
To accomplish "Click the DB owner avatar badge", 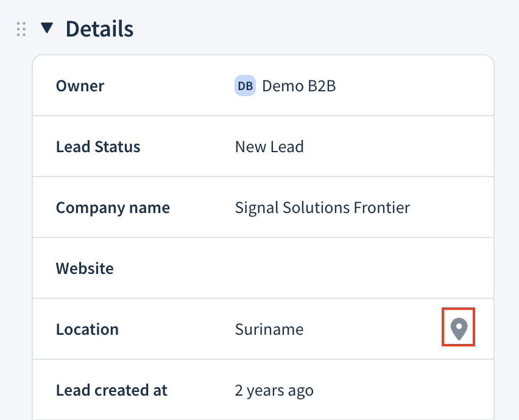I will tap(245, 86).
